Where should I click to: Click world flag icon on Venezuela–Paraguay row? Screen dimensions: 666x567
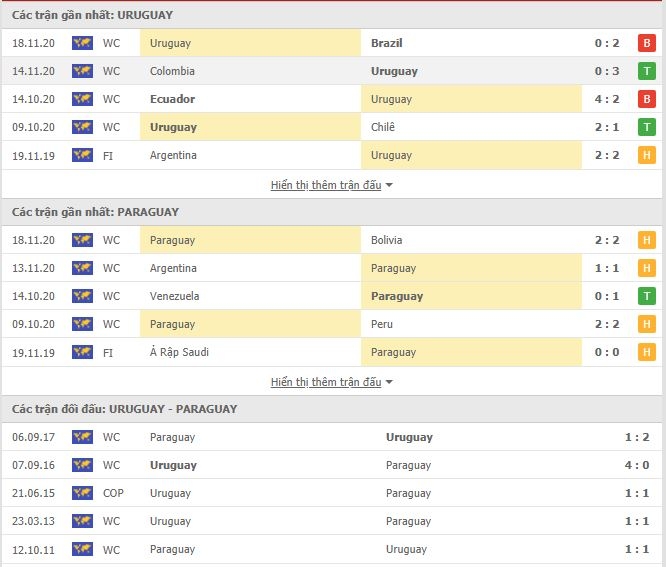coord(82,296)
